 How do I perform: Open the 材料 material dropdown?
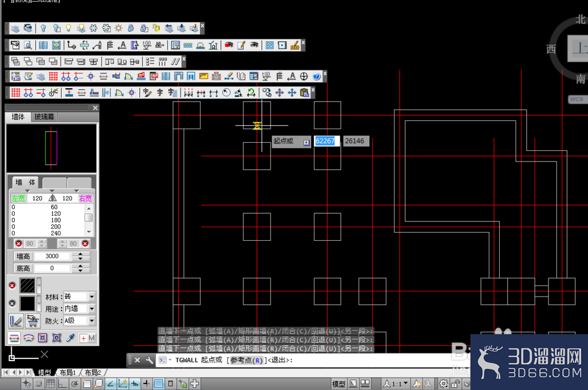pyautogui.click(x=92, y=297)
